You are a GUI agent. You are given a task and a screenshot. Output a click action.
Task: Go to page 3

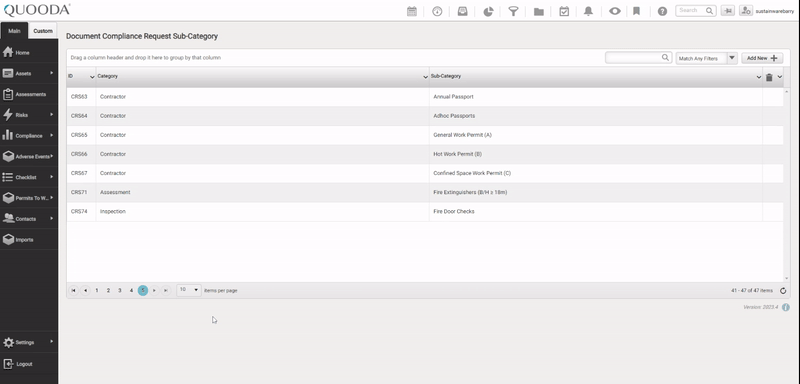pos(120,290)
